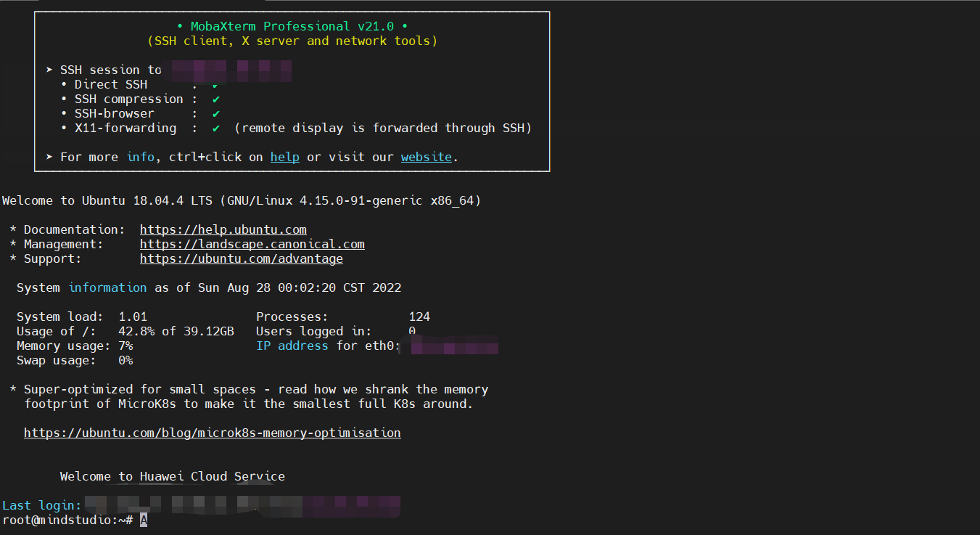Open the help.ubuntu.com documentation link
This screenshot has height=535, width=980.
click(x=223, y=229)
